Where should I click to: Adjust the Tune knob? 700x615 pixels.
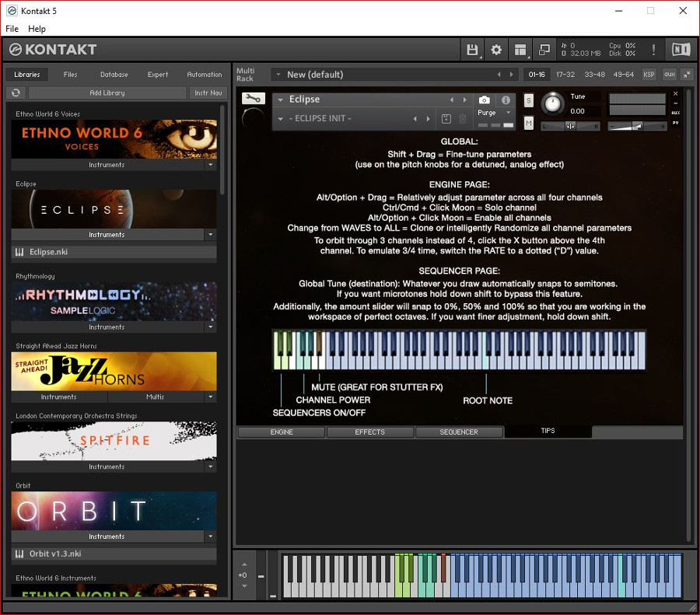coord(553,103)
